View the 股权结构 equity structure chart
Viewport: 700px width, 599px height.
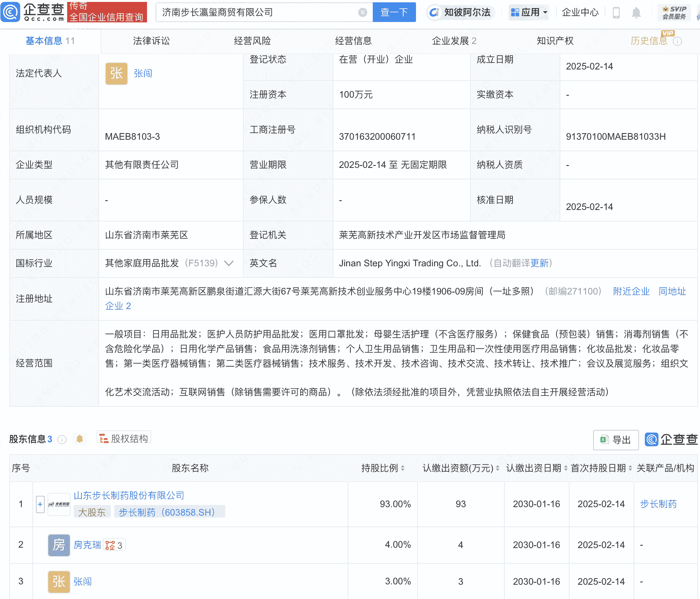tap(123, 439)
